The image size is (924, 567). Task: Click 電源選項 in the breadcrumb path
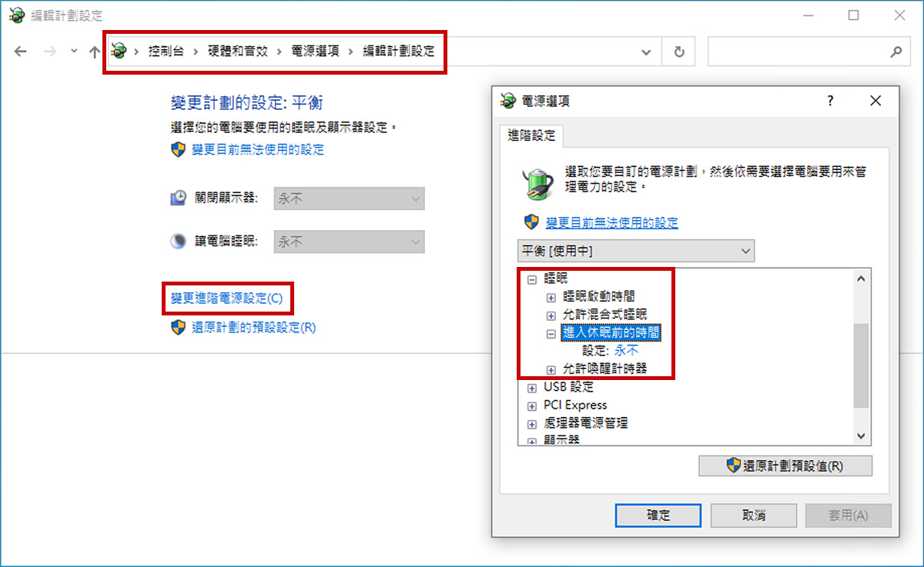coord(316,52)
